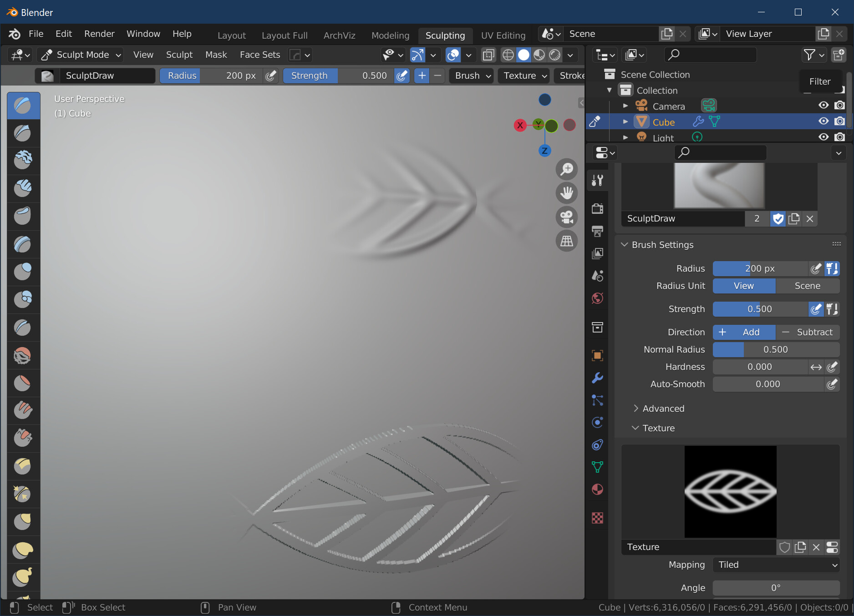Click the leaf texture preview thumbnail
Viewport: 854px width, 616px height.
730,492
